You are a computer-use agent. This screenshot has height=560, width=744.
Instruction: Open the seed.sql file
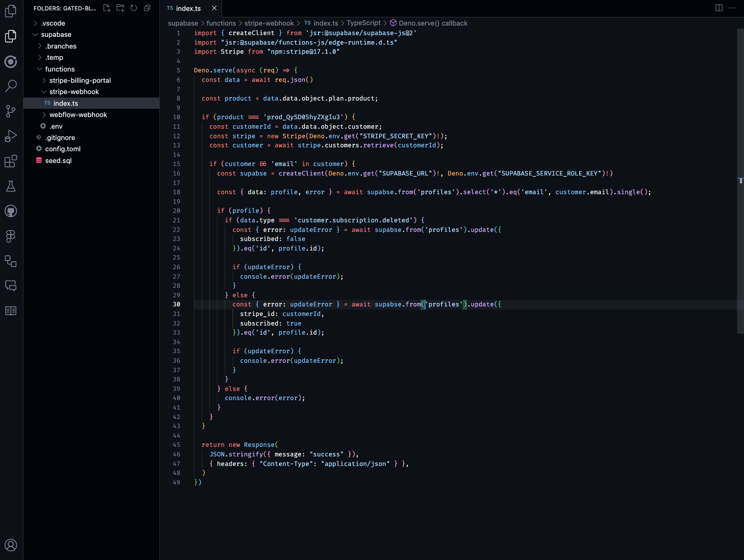tap(91, 160)
